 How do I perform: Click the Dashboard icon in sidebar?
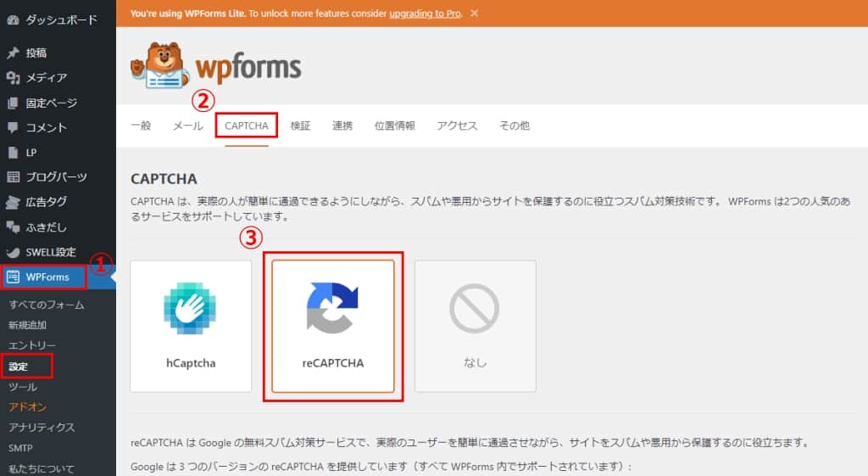tap(13, 20)
